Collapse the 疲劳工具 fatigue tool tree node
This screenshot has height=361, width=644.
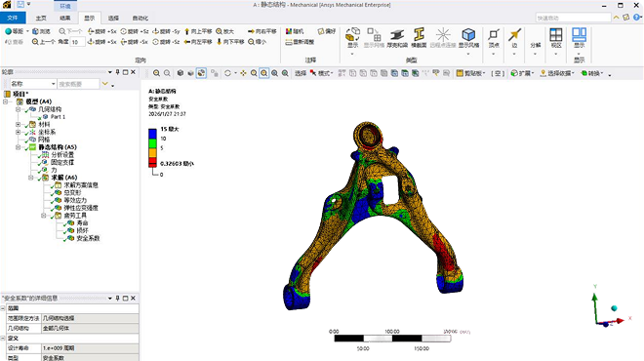click(x=44, y=216)
